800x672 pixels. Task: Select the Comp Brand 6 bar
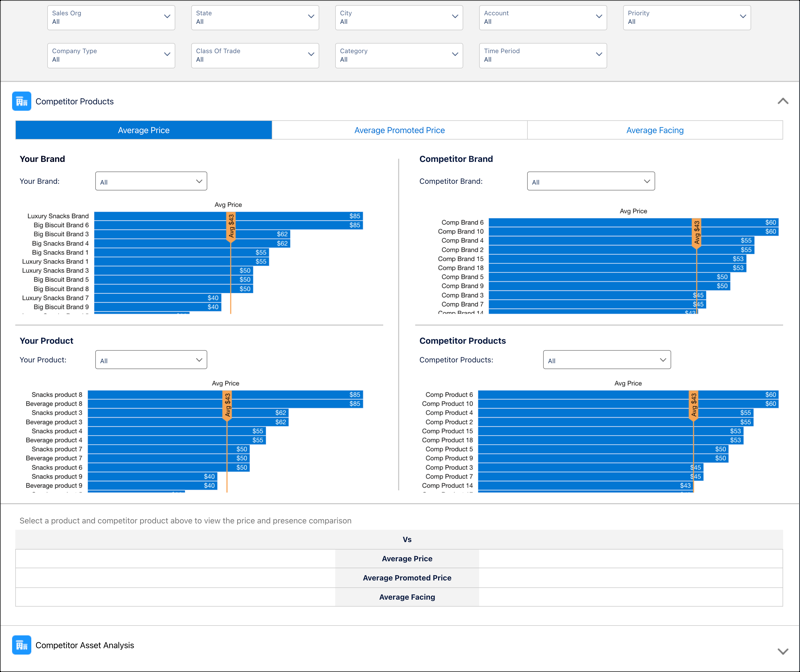[x=634, y=222]
